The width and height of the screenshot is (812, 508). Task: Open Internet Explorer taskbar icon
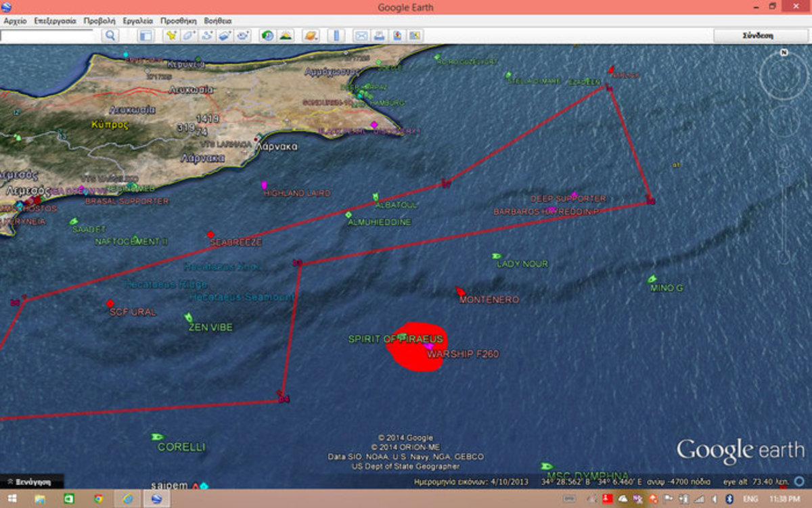pyautogui.click(x=127, y=499)
